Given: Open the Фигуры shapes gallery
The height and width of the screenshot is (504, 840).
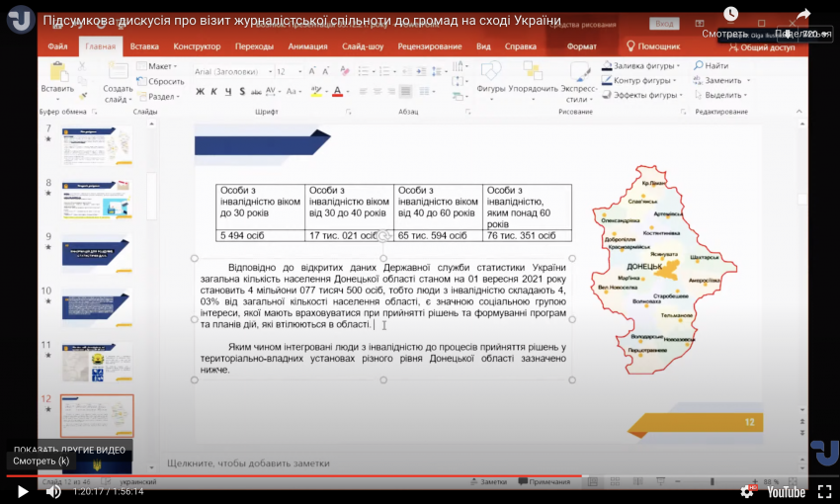Looking at the screenshot, I should tap(491, 79).
